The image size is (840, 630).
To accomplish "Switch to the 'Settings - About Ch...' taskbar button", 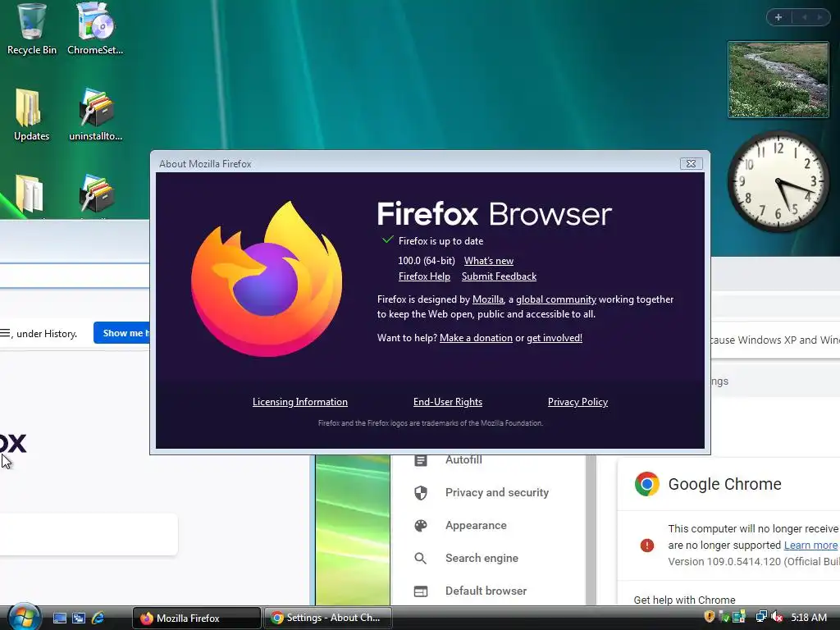I will pyautogui.click(x=328, y=618).
